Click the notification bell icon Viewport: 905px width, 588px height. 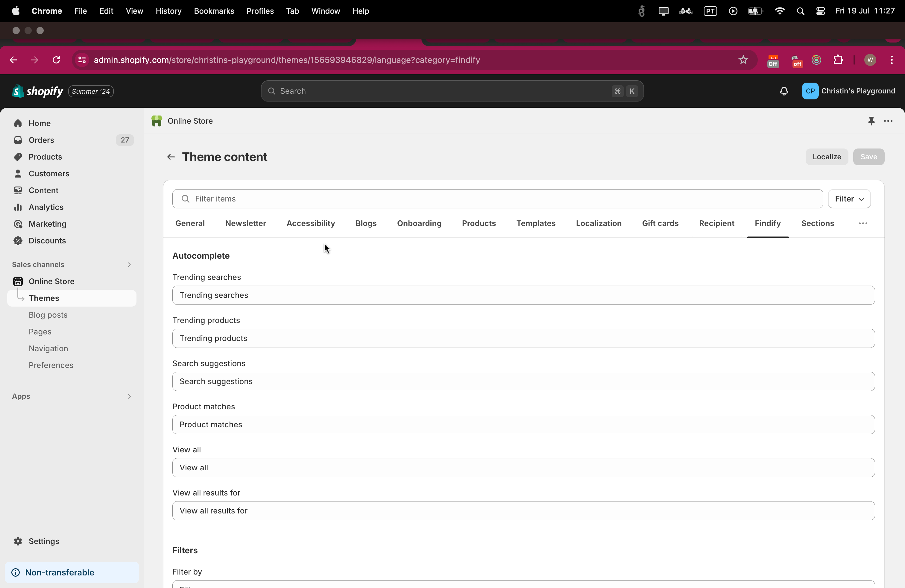click(x=784, y=91)
